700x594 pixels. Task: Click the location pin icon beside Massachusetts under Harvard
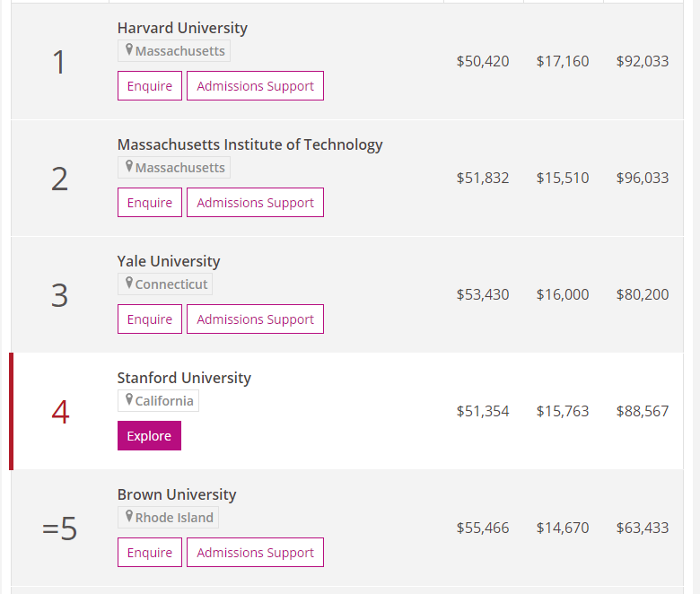click(129, 50)
